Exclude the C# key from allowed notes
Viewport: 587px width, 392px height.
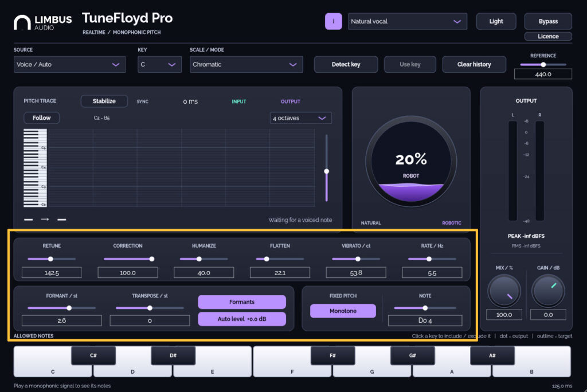(93, 355)
